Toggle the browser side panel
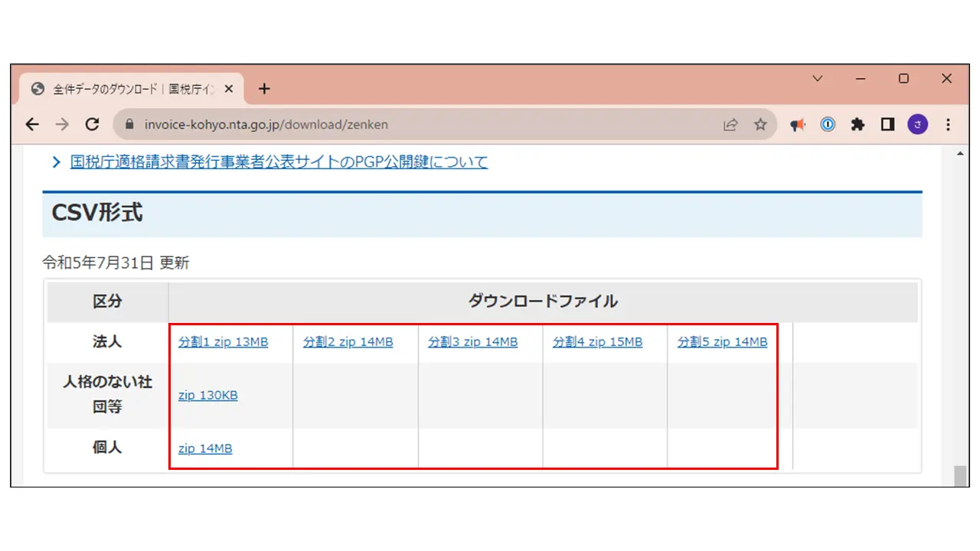 point(887,124)
